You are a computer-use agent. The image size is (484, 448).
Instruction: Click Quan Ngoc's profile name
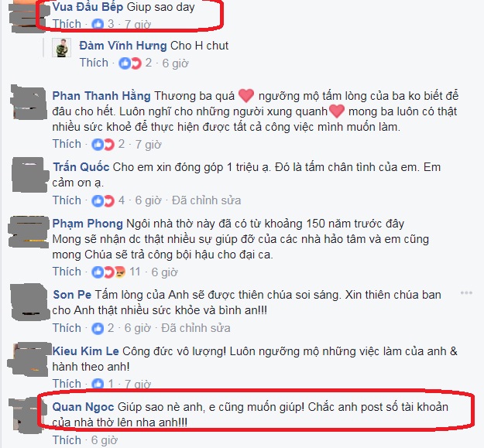(83, 407)
